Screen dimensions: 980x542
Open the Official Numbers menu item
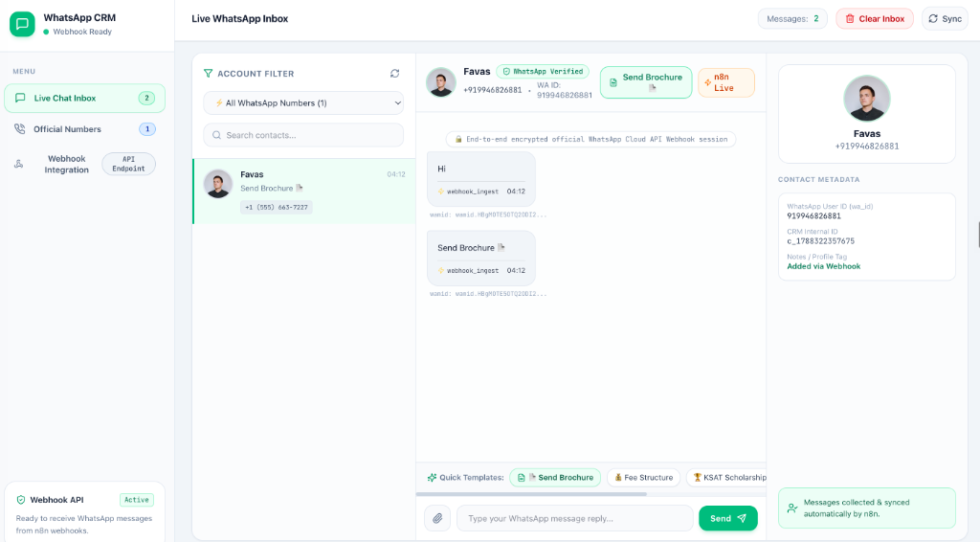click(84, 128)
